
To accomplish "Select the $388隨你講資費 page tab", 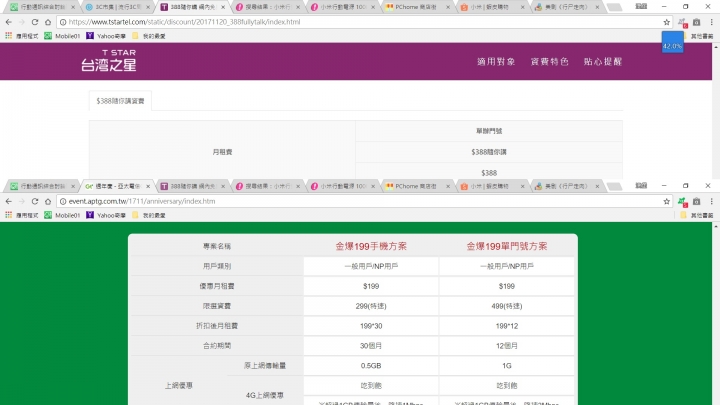I will click(x=120, y=101).
